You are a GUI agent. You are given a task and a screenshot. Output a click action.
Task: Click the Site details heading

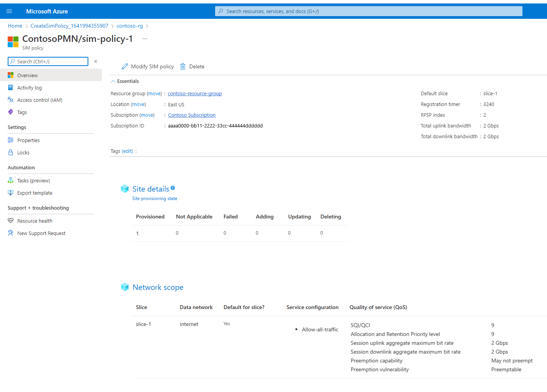point(151,189)
